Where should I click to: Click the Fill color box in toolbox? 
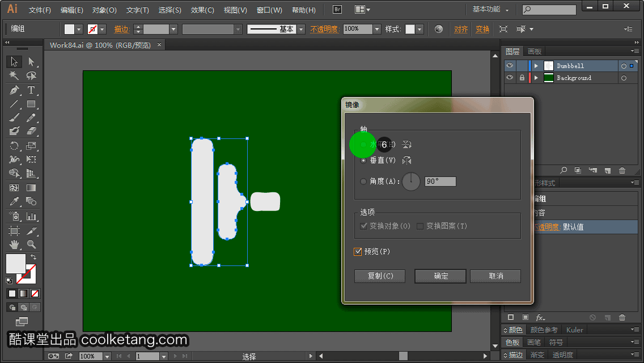(16, 264)
